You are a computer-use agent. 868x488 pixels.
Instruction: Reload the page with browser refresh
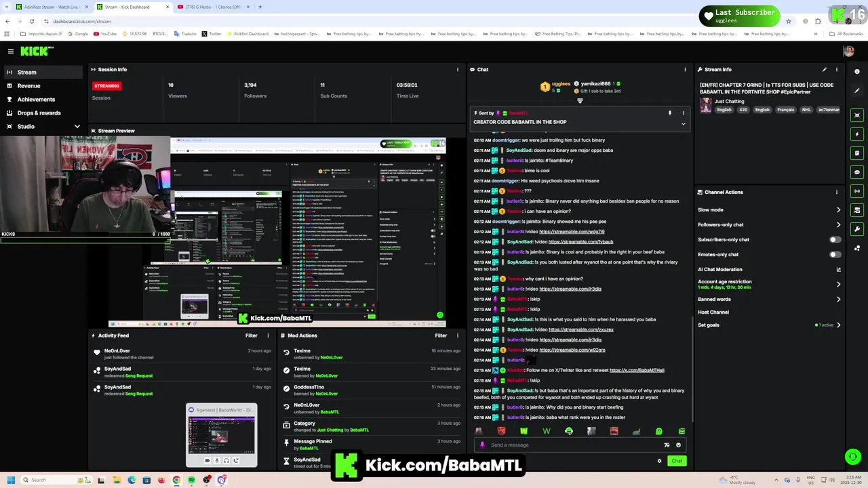31,21
